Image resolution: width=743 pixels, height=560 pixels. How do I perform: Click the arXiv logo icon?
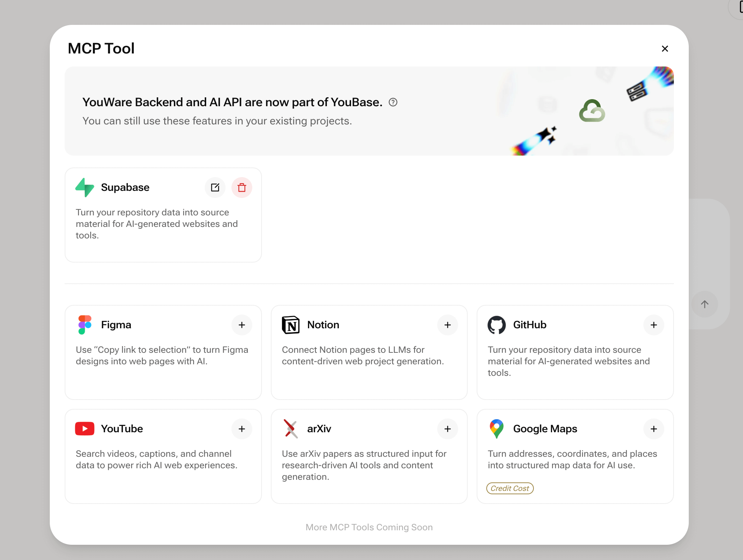click(291, 429)
